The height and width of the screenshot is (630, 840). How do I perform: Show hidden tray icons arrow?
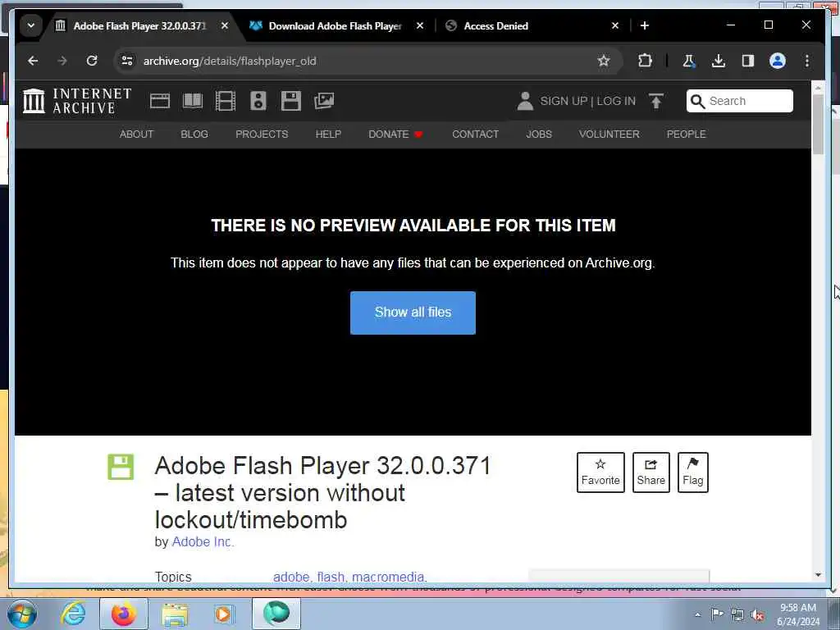pos(697,614)
